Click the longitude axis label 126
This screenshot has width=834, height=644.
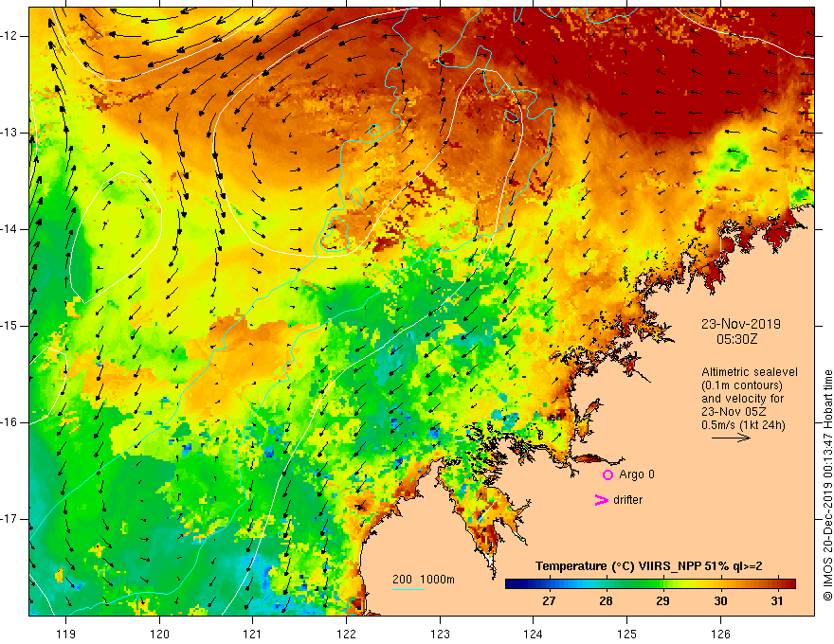720,634
